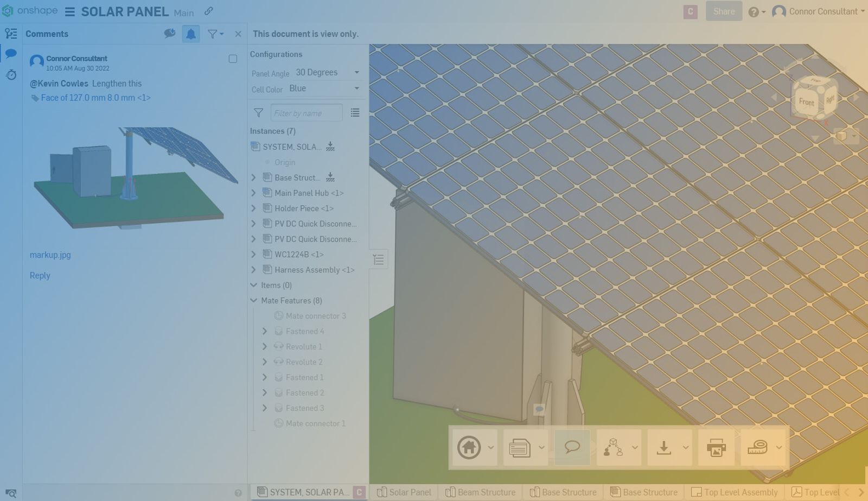Viewport: 868px width, 501px height.
Task: Click the copy document link icon
Action: click(208, 11)
